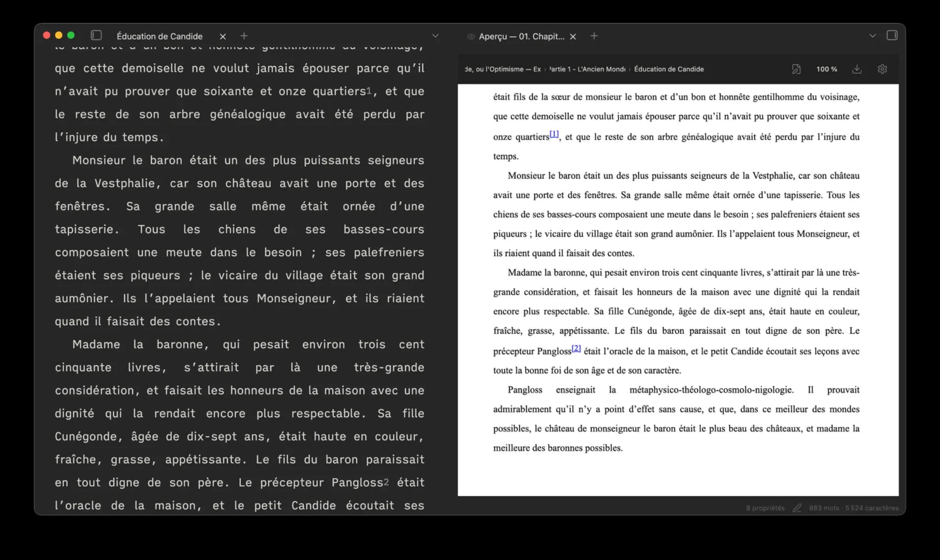Toggle the right sidebar panel icon
Screen dimensions: 940x560
892,35
